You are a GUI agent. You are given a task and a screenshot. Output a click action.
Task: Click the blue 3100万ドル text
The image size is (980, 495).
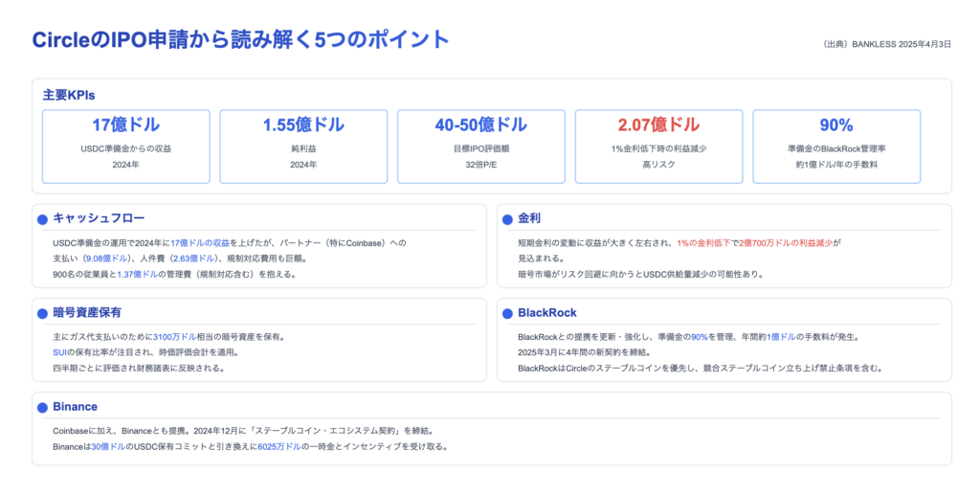pos(174,337)
